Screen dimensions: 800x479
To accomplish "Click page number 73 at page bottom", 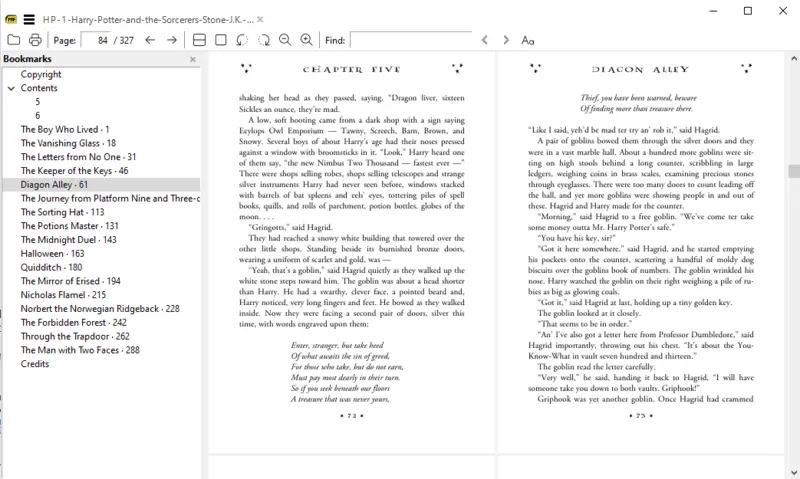I will tap(641, 416).
